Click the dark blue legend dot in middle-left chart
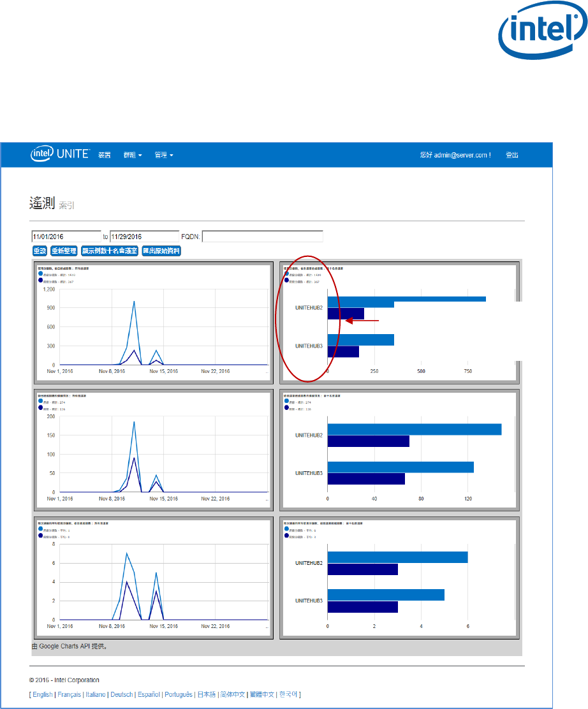This screenshot has width=588, height=709. click(x=41, y=408)
